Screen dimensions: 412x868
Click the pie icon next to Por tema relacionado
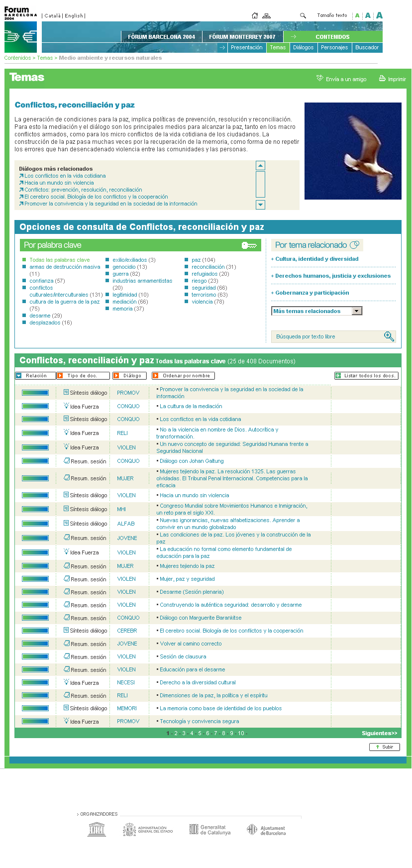(354, 245)
